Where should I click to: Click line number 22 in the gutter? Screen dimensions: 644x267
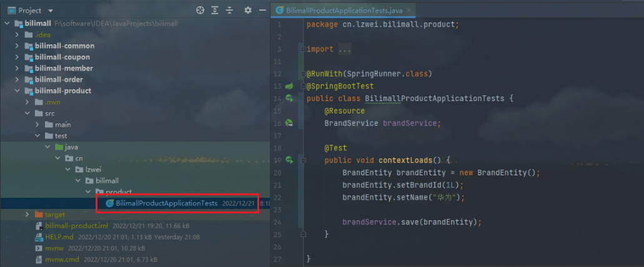pyautogui.click(x=277, y=197)
